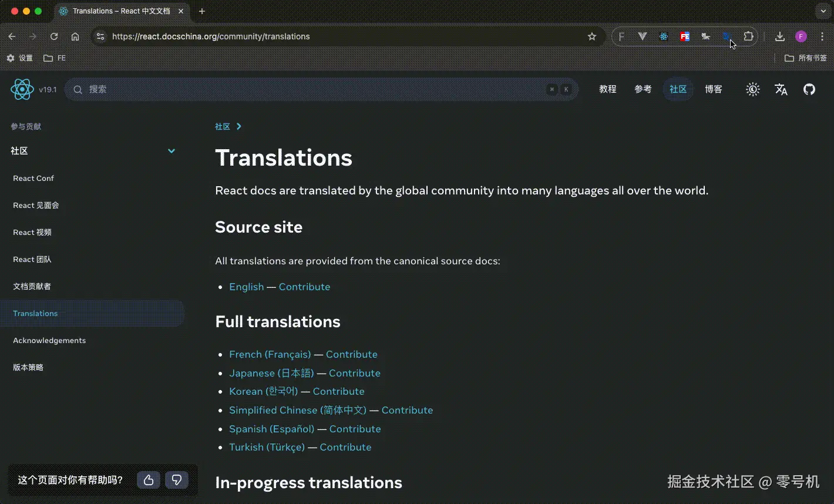Screen dimensions: 834x504
Task: Click Contribute next to Turkish
Action: (346, 447)
